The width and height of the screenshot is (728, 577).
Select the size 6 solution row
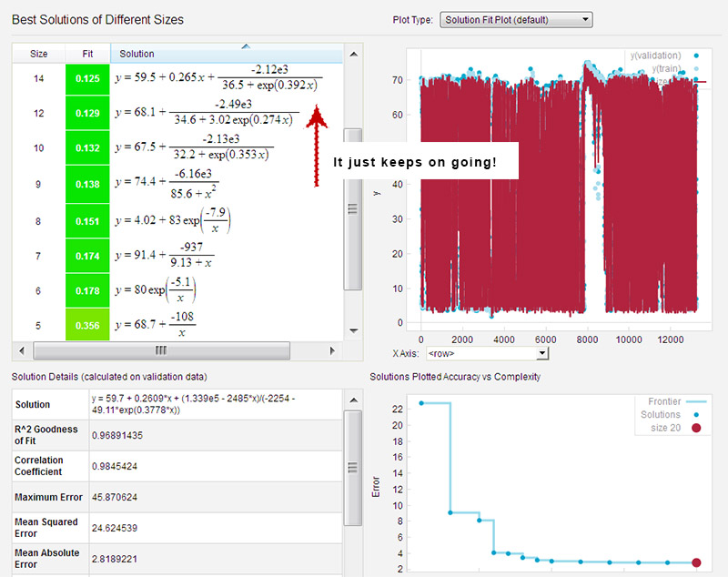point(157,290)
